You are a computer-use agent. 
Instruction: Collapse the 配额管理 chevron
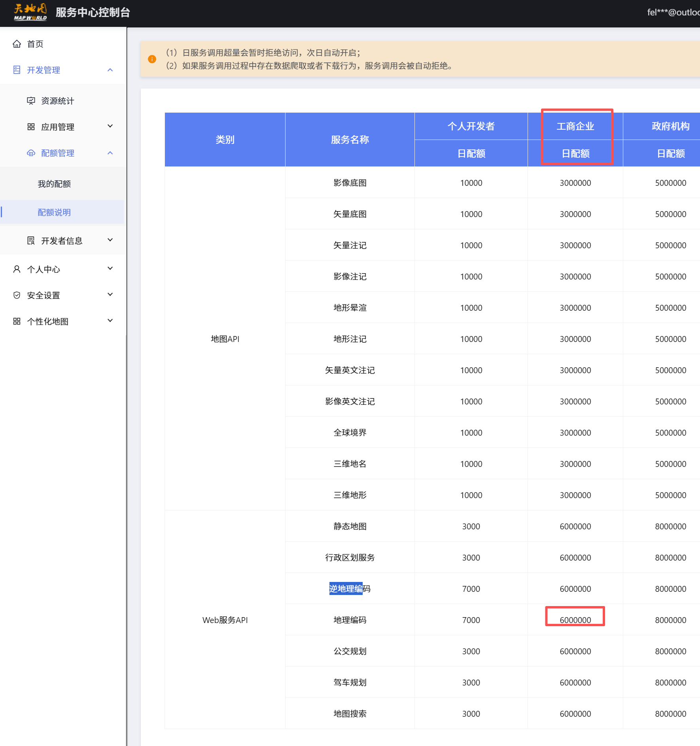click(x=110, y=153)
